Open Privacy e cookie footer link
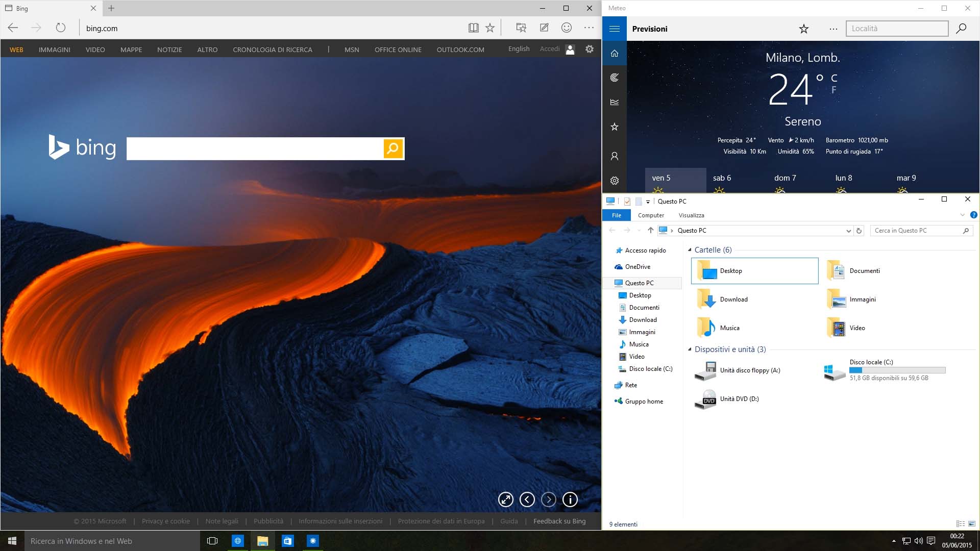The height and width of the screenshot is (551, 980). pos(166,521)
